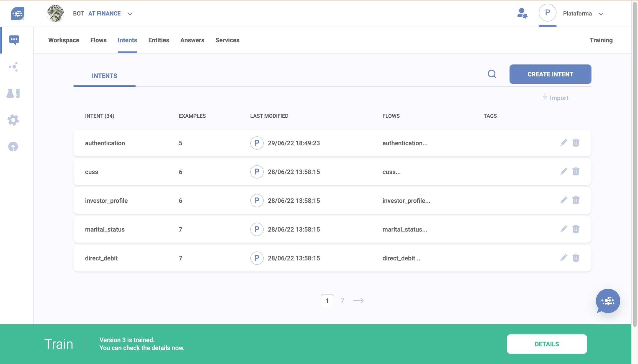The height and width of the screenshot is (364, 638).
Task: Delete the cuss intent with trash icon
Action: click(x=576, y=171)
